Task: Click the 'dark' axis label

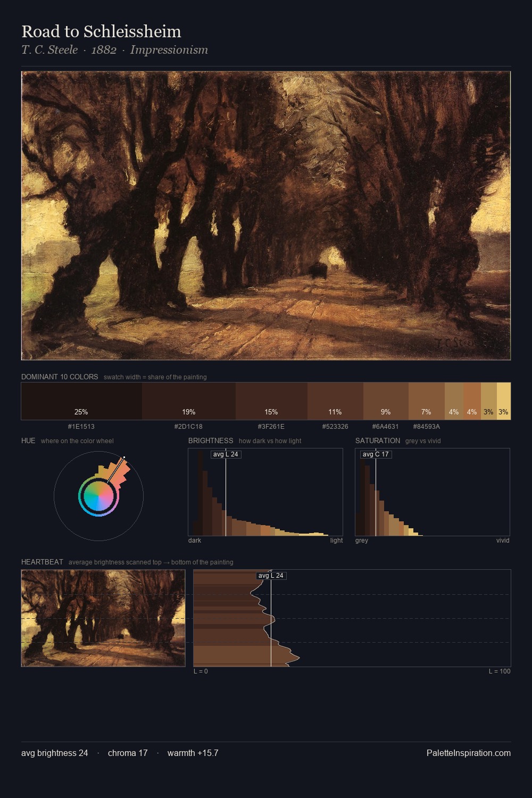Action: pyautogui.click(x=195, y=541)
